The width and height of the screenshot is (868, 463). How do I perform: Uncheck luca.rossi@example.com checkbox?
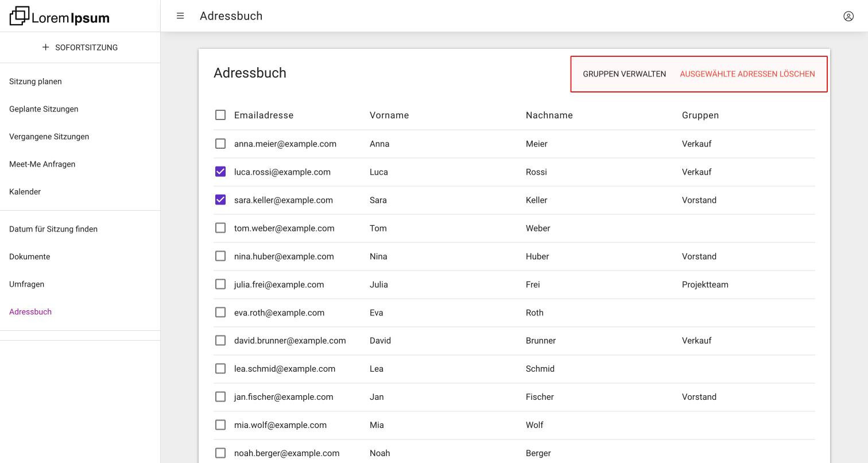(x=220, y=172)
